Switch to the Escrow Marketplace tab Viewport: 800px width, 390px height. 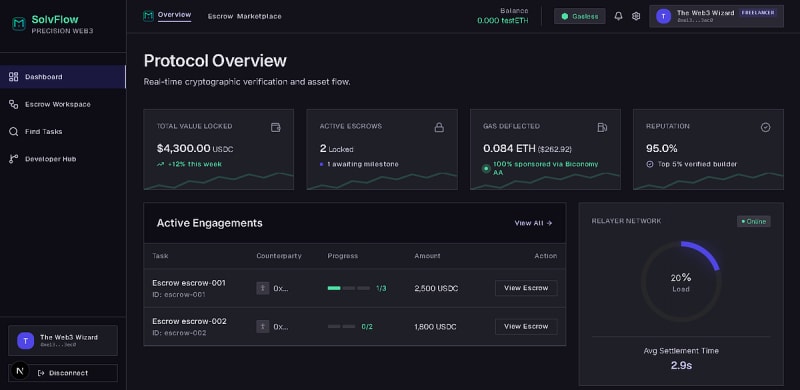pyautogui.click(x=244, y=16)
